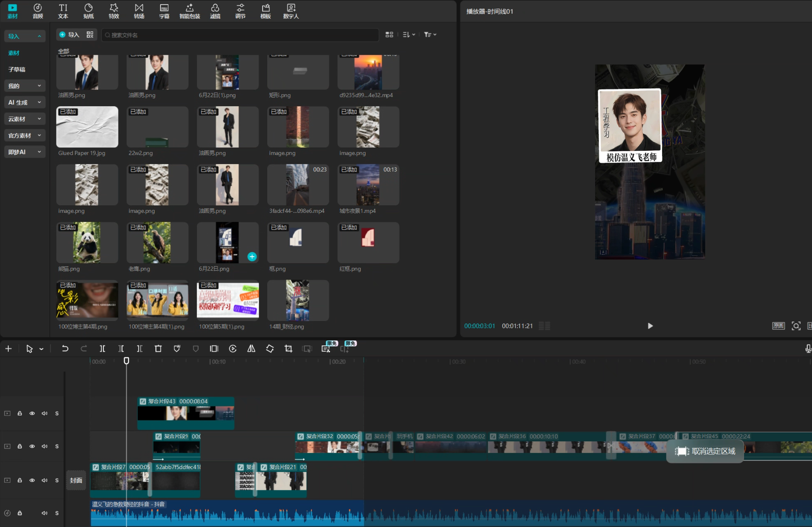Click the split clip tool icon
Viewport: 812px width, 527px height.
point(102,349)
